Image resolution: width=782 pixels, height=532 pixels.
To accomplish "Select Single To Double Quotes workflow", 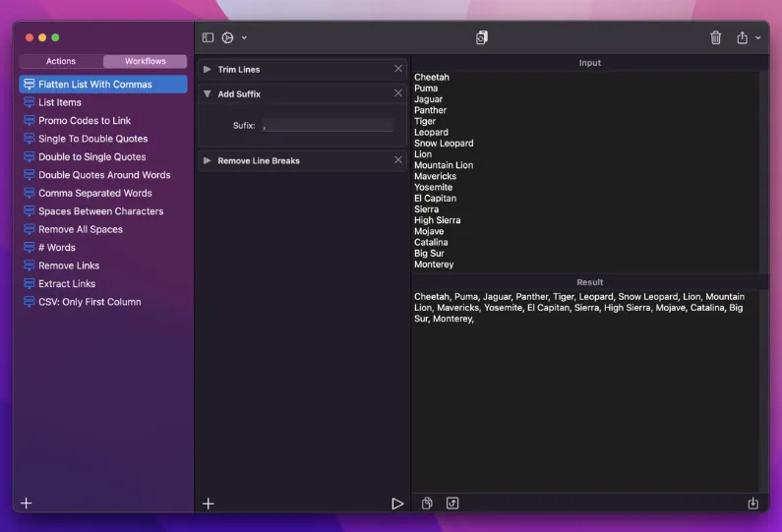I will coord(103,139).
